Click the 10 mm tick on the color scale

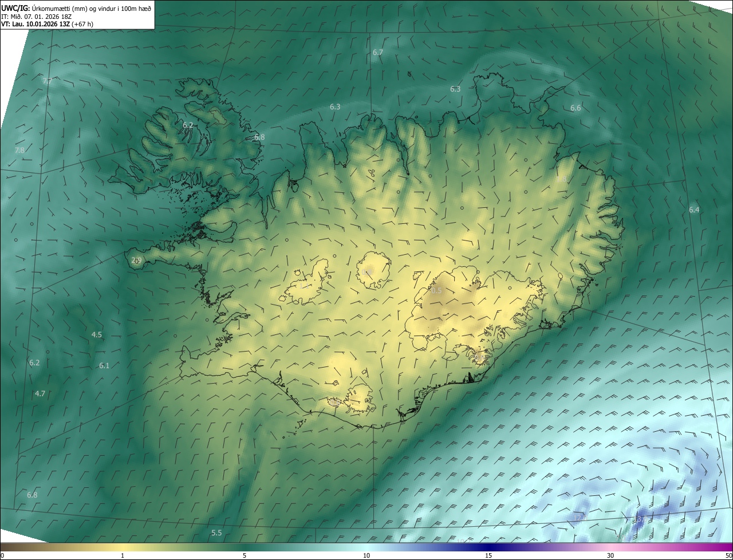[x=366, y=555]
